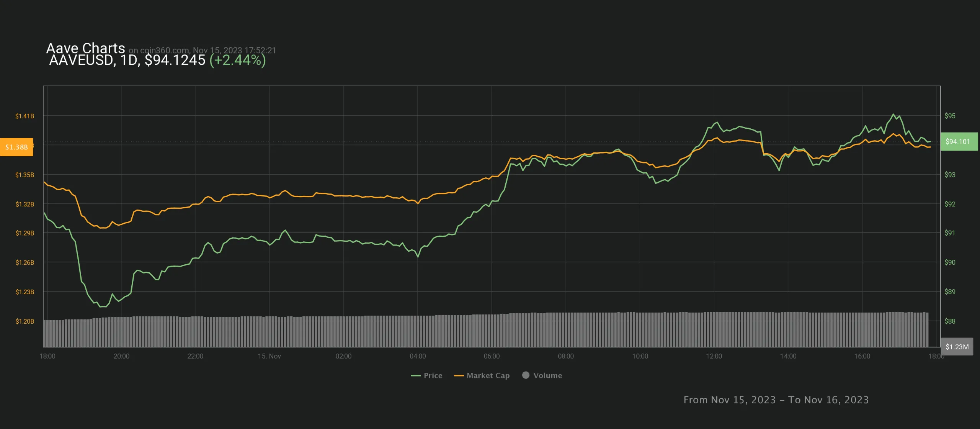This screenshot has height=429, width=980.
Task: Toggle the Volume legend series
Action: tap(547, 375)
